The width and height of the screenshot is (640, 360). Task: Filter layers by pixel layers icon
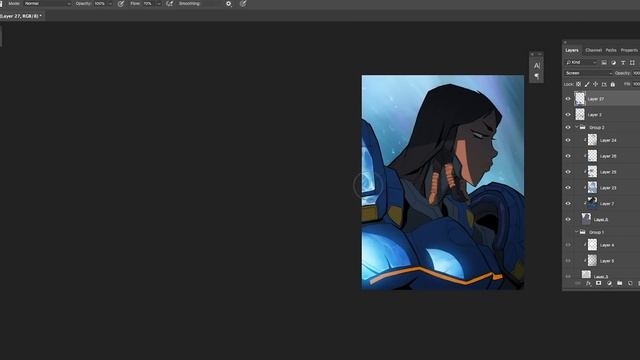pyautogui.click(x=604, y=62)
